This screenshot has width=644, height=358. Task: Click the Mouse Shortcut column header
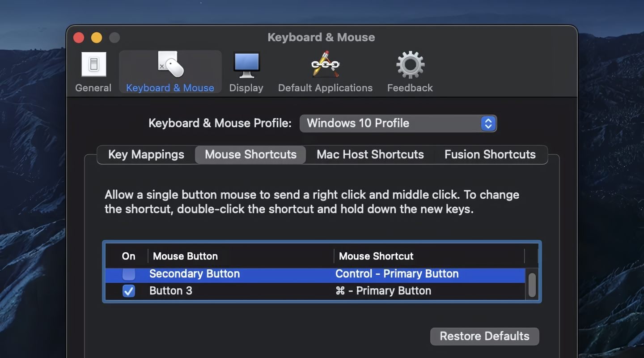[x=376, y=256]
